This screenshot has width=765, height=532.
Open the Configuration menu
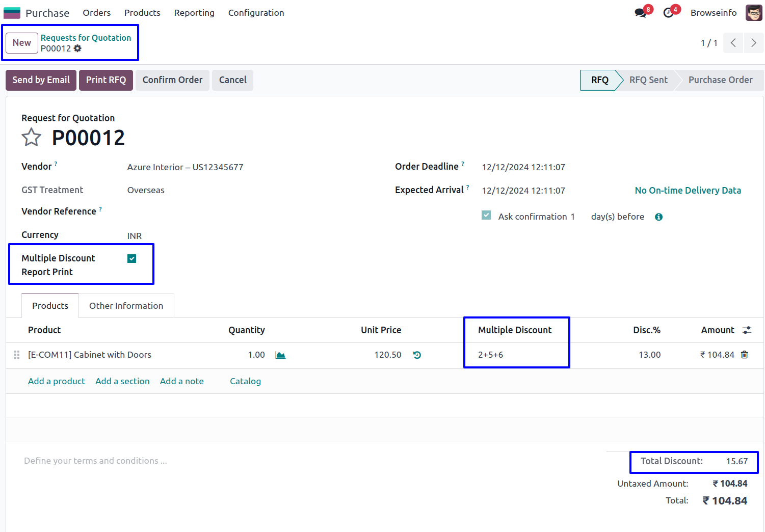256,13
